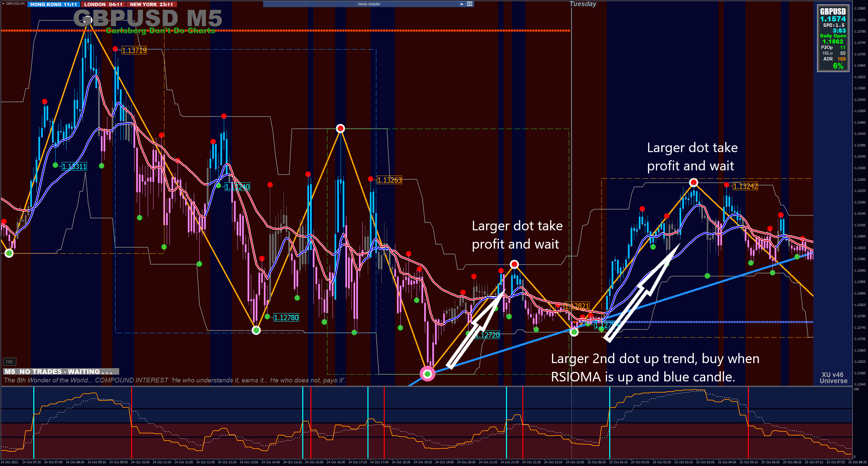The width and height of the screenshot is (868, 466).
Task: Select the London 04:11 clock label
Action: [x=103, y=4]
